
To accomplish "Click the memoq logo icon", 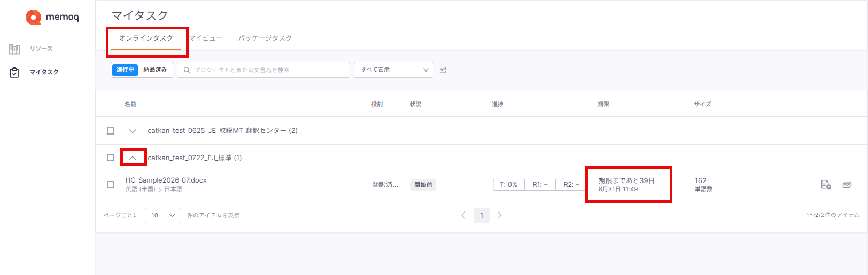I will (33, 17).
